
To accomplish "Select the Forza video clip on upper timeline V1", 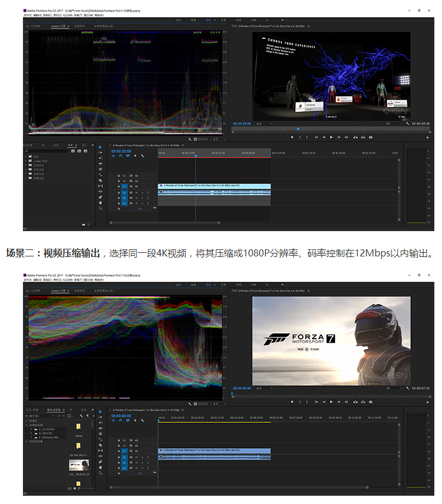I will click(x=215, y=186).
